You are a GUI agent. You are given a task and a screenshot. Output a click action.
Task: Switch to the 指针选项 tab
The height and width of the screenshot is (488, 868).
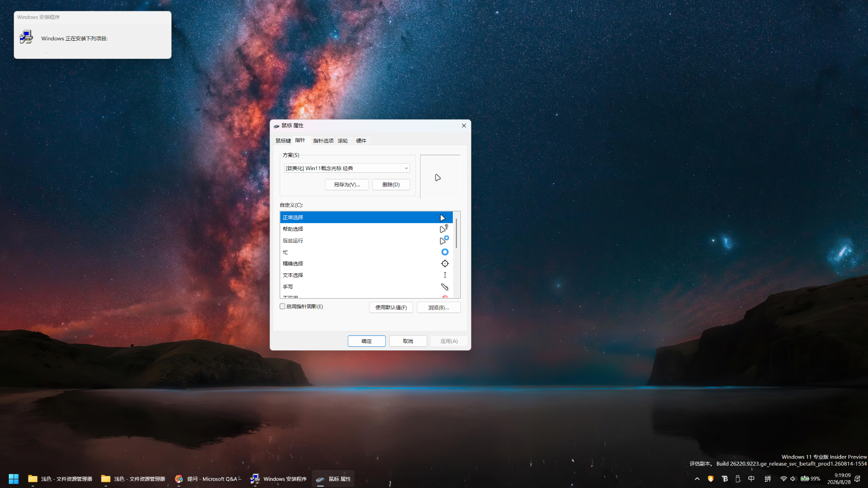[x=324, y=141]
